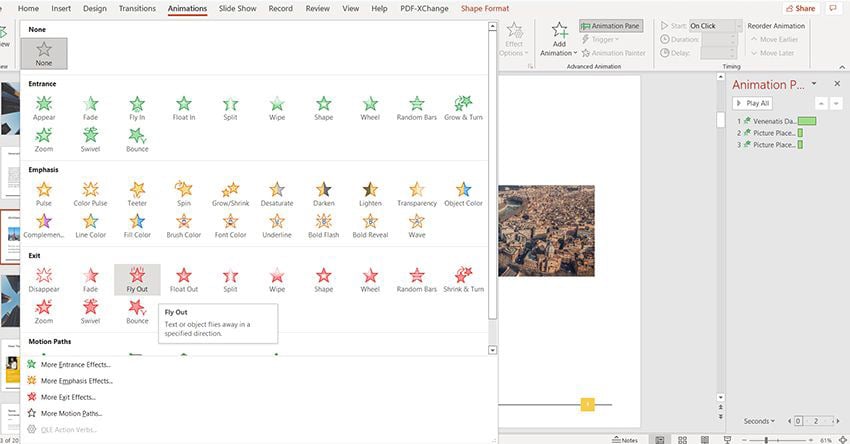Screen dimensions: 850x444
Task: Open More Entrance Effects dialog
Action: [76, 365]
